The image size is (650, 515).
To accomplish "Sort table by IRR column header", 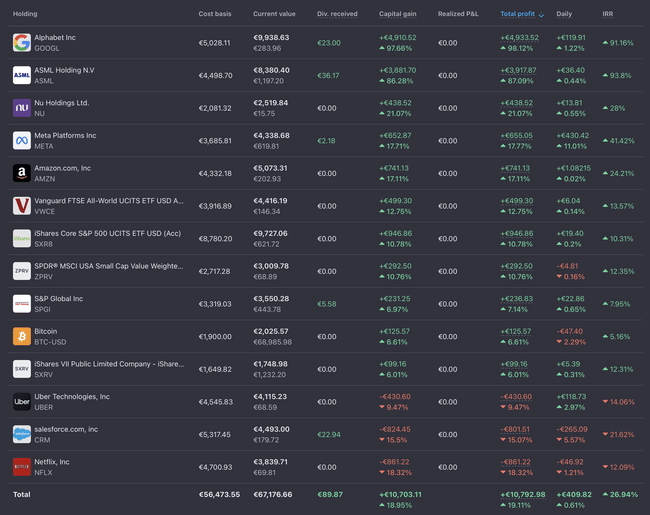I will [x=608, y=15].
